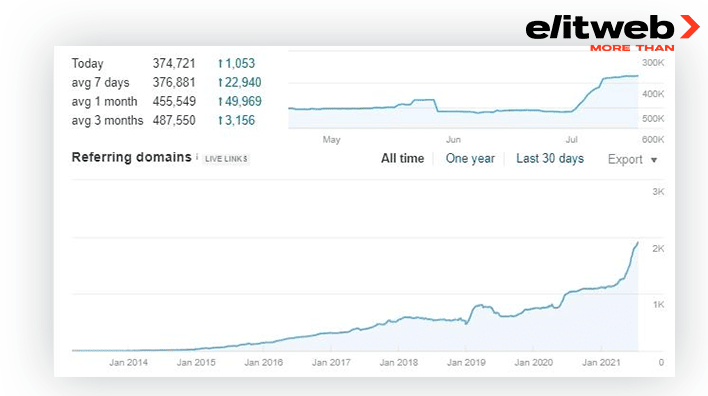Click the LIVE LINKS badge
The width and height of the screenshot is (708, 396).
coord(226,159)
